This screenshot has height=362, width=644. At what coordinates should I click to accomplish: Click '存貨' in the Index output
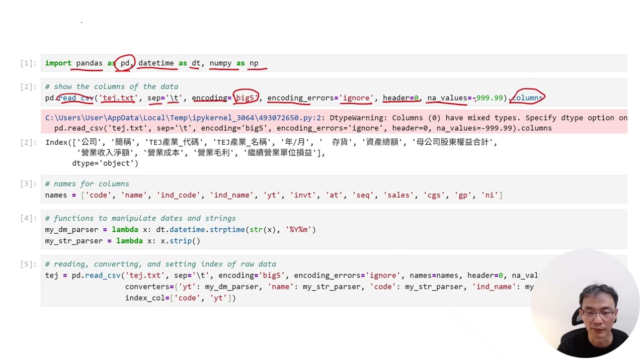(x=340, y=142)
